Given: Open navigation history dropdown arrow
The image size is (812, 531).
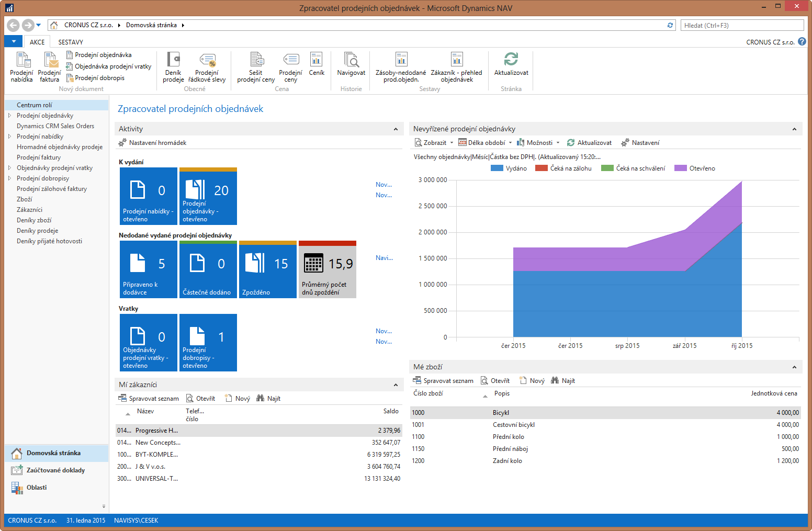Looking at the screenshot, I should point(39,25).
